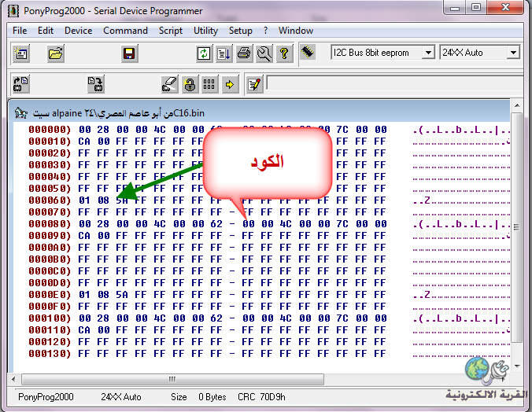Open Setup via the wrench-and-magnifier icon
This screenshot has height=412, width=532.
(264, 53)
